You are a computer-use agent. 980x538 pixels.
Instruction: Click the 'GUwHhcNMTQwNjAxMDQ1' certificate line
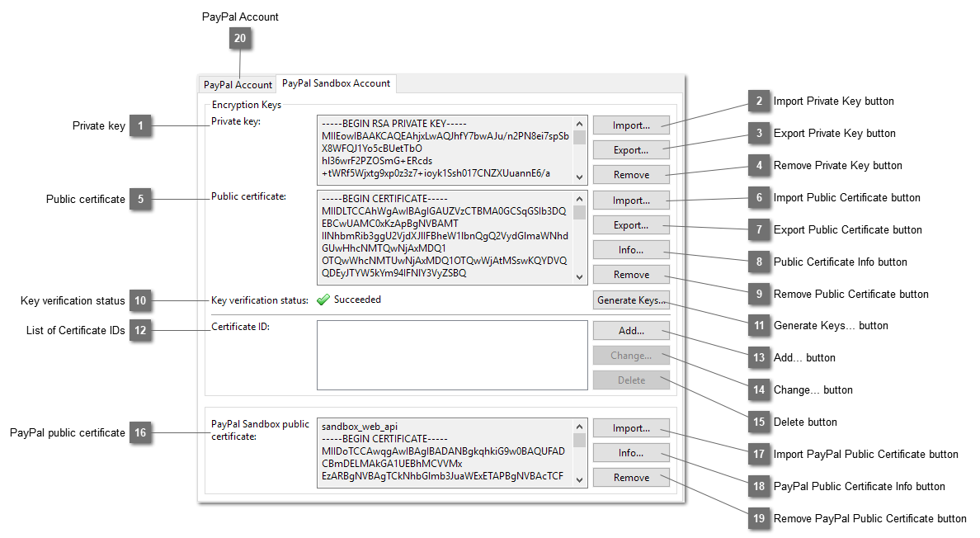(x=384, y=248)
